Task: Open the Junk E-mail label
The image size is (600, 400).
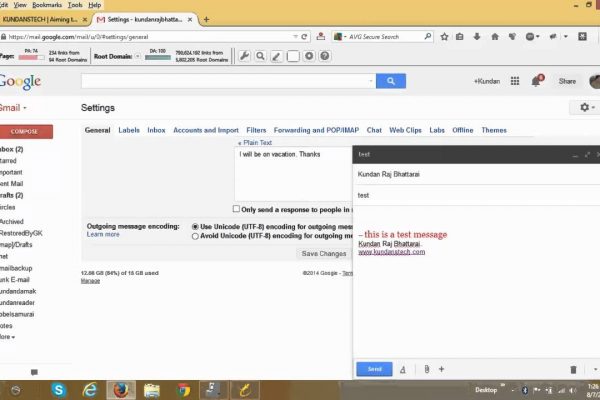Action: [15, 279]
